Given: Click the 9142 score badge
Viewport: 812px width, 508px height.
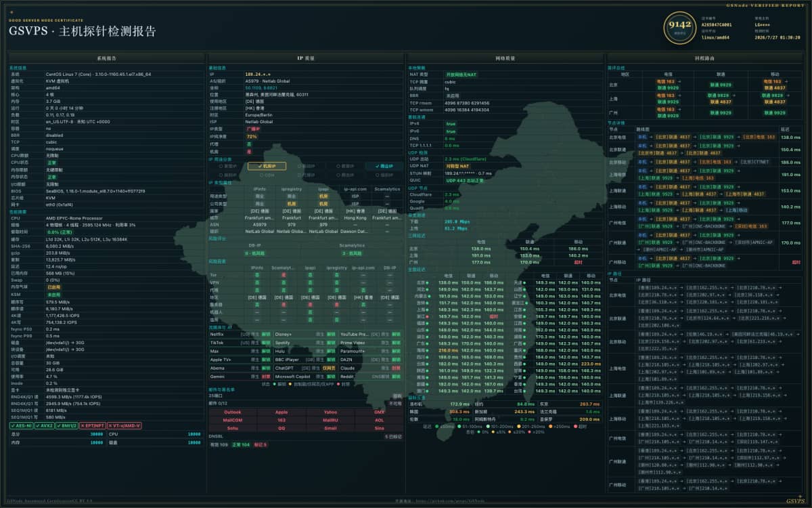Looking at the screenshot, I should 679,27.
